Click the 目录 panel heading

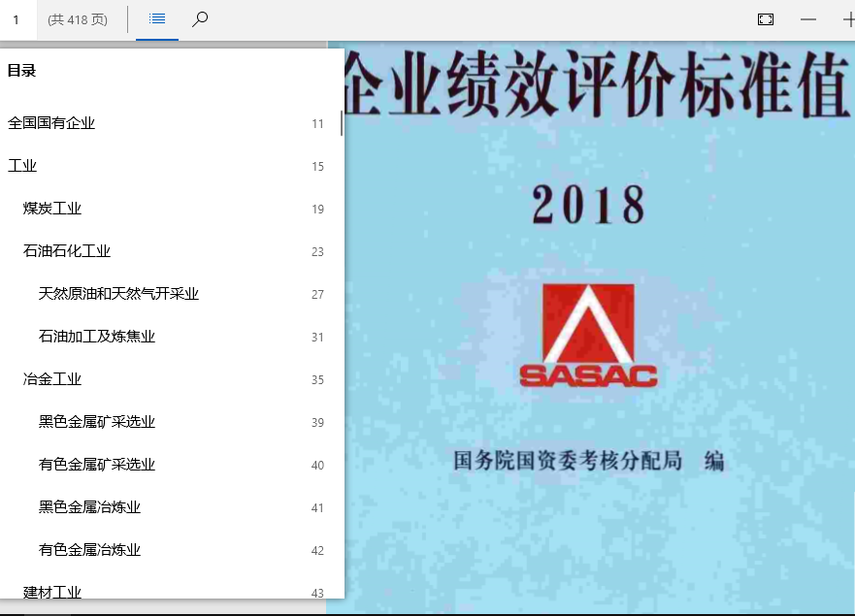[21, 70]
